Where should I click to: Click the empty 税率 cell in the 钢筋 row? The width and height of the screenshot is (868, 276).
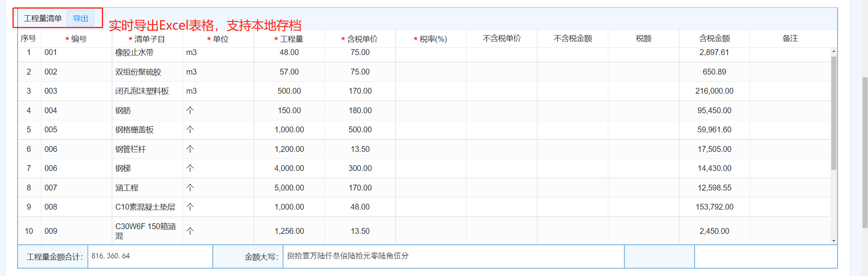pos(431,110)
